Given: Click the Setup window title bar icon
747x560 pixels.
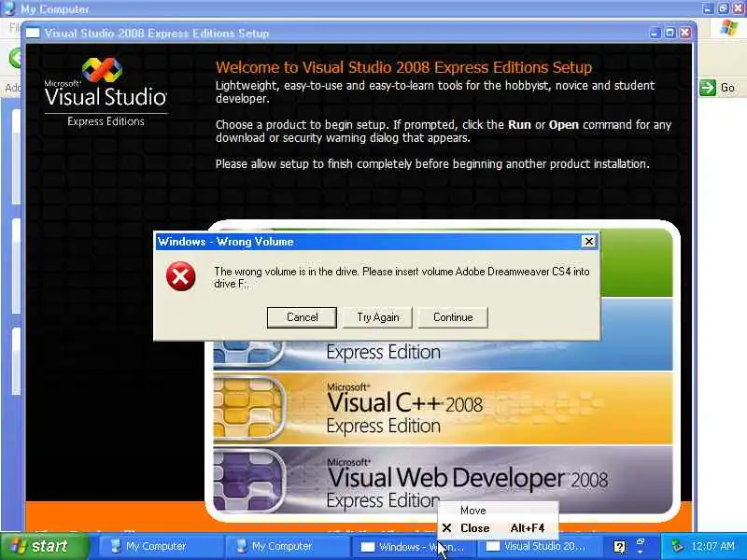Looking at the screenshot, I should (33, 33).
